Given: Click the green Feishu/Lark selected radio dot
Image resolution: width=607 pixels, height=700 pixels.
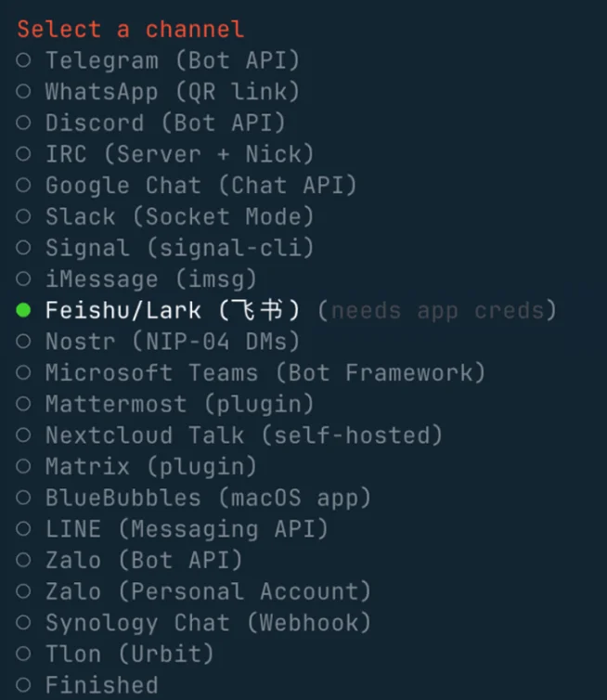Looking at the screenshot, I should pyautogui.click(x=24, y=310).
